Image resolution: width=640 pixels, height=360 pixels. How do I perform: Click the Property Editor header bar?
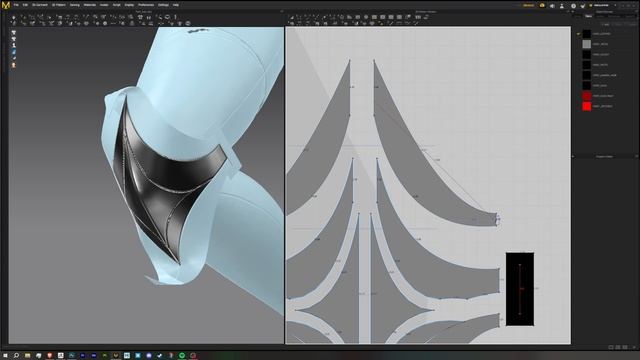point(605,156)
